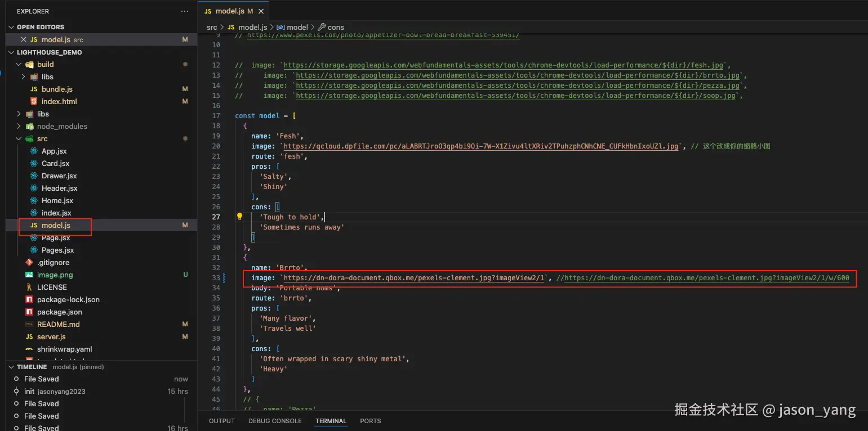Click the YAML icon of shrinkwrap.yaml

pyautogui.click(x=29, y=349)
